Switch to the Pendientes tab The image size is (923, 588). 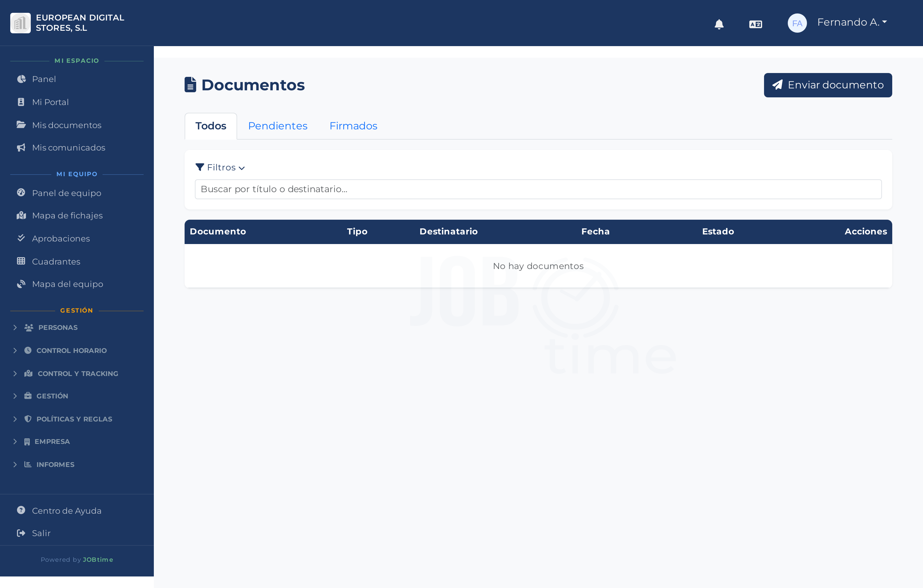pyautogui.click(x=278, y=126)
